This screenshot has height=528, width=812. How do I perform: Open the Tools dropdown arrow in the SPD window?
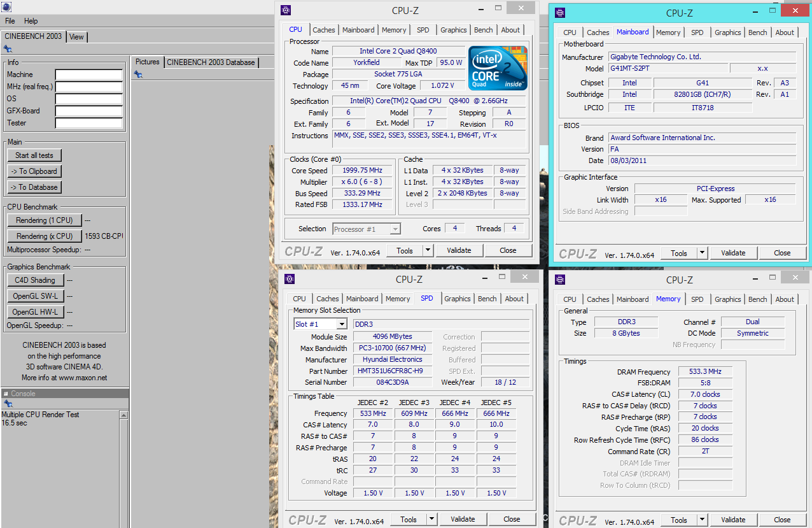431,519
